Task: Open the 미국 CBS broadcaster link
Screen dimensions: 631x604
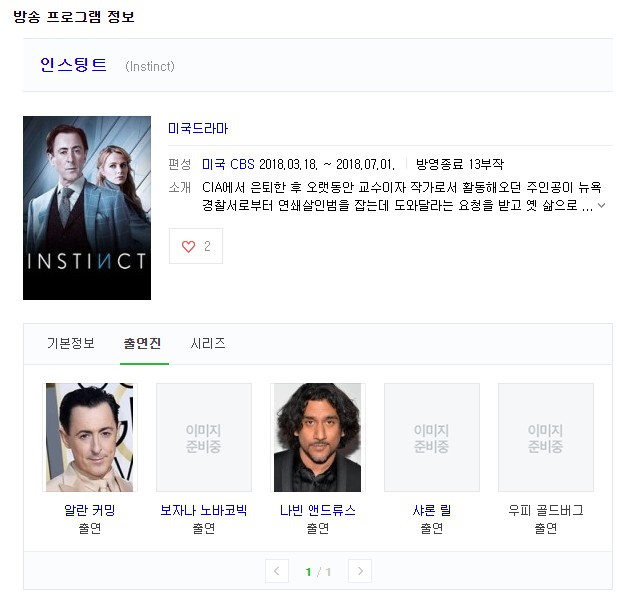Action: 228,164
